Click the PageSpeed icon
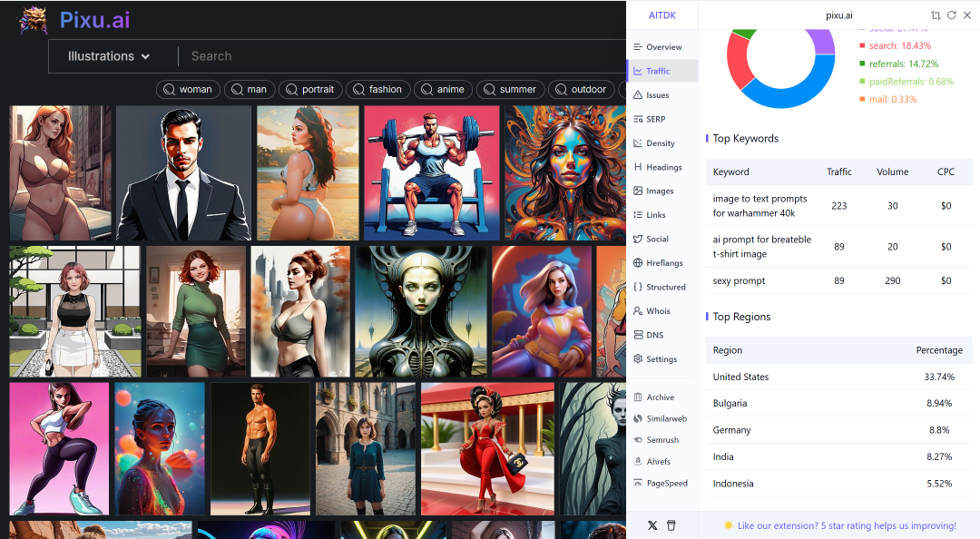Screen dimensions: 980x539 point(638,483)
